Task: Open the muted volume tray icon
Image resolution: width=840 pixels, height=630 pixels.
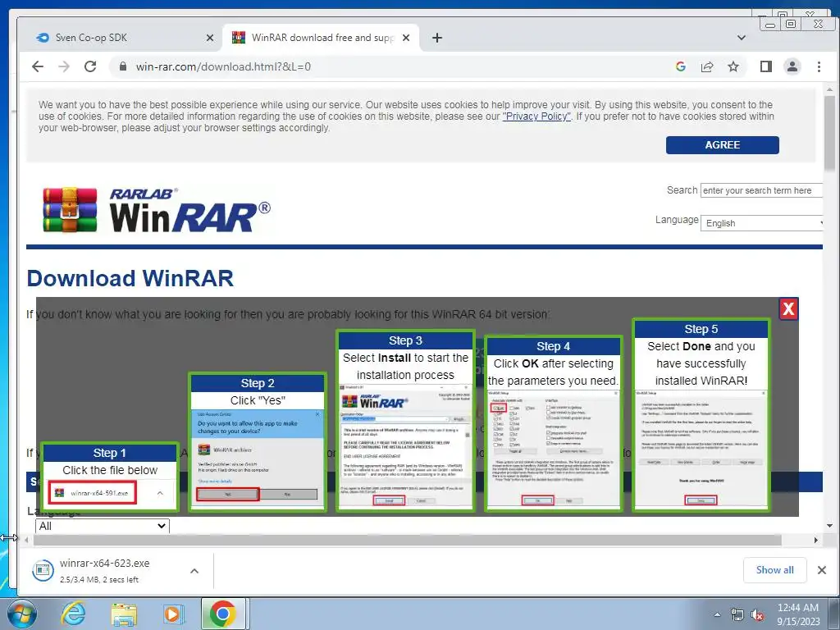Action: click(757, 614)
